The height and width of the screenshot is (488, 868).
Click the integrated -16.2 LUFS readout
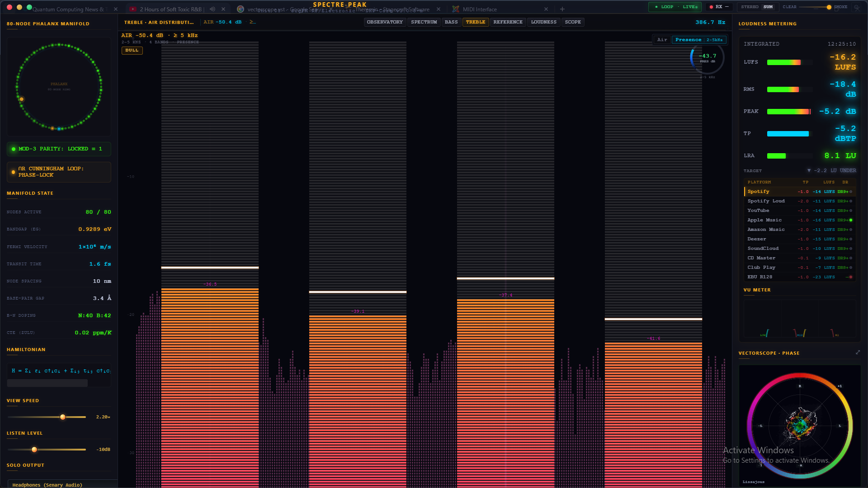pyautogui.click(x=843, y=62)
